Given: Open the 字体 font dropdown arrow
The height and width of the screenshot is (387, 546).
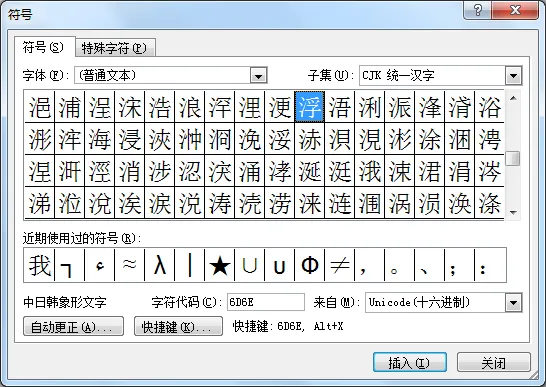Looking at the screenshot, I should [x=258, y=75].
